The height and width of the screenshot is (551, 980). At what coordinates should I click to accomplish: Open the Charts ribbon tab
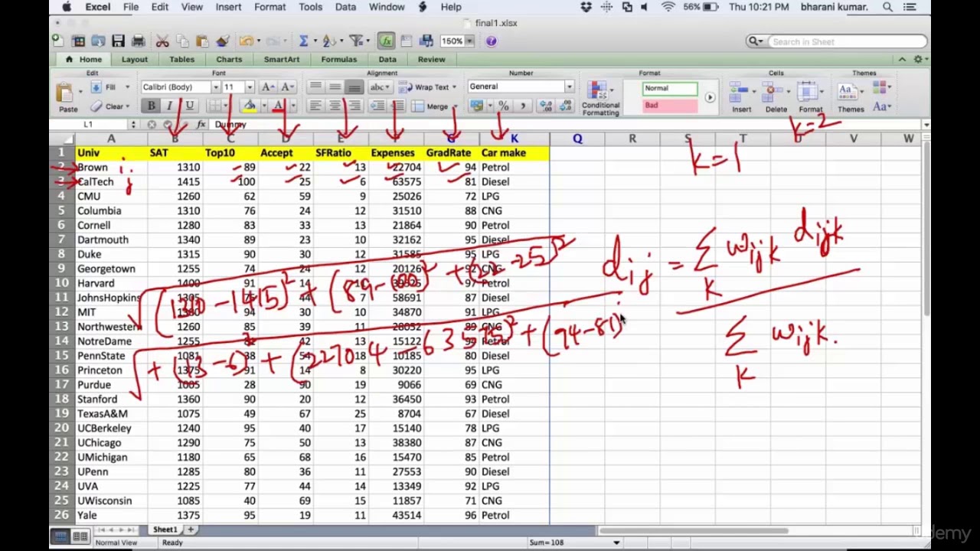(x=229, y=59)
